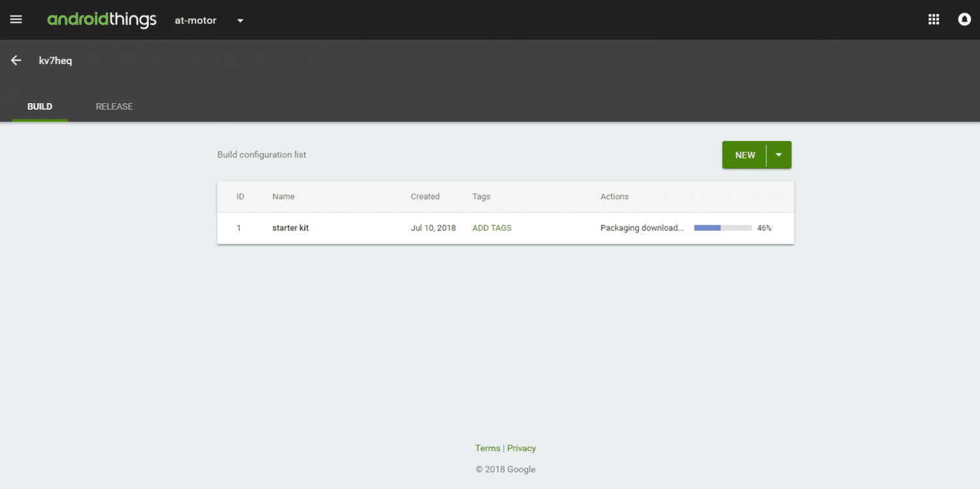Click the at-motor project name
Screen dimensions: 980x489
click(195, 20)
